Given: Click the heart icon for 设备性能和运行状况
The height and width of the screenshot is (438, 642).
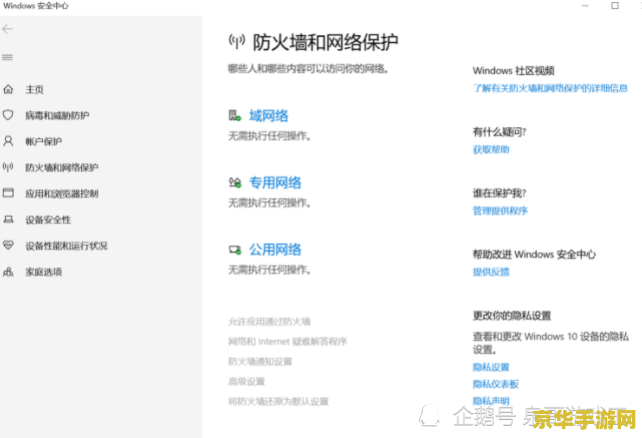Looking at the screenshot, I should click(8, 245).
